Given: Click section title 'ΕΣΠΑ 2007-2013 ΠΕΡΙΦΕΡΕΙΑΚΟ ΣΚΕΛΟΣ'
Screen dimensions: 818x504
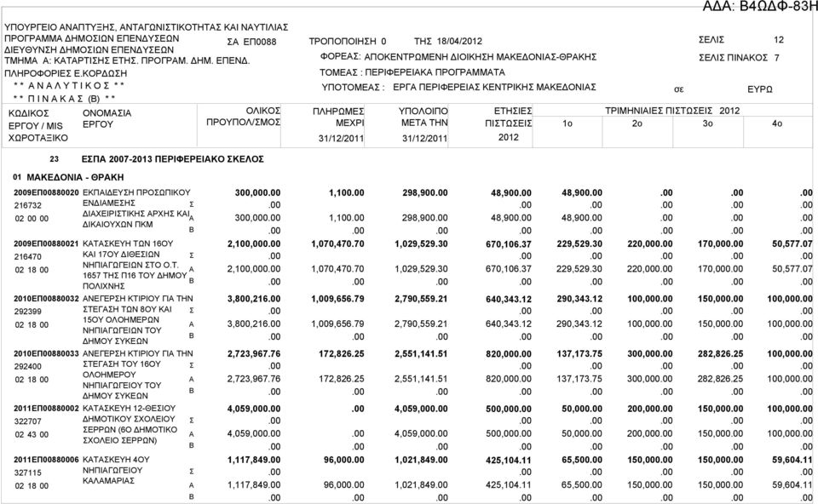Looking at the screenshot, I should tap(173, 159).
